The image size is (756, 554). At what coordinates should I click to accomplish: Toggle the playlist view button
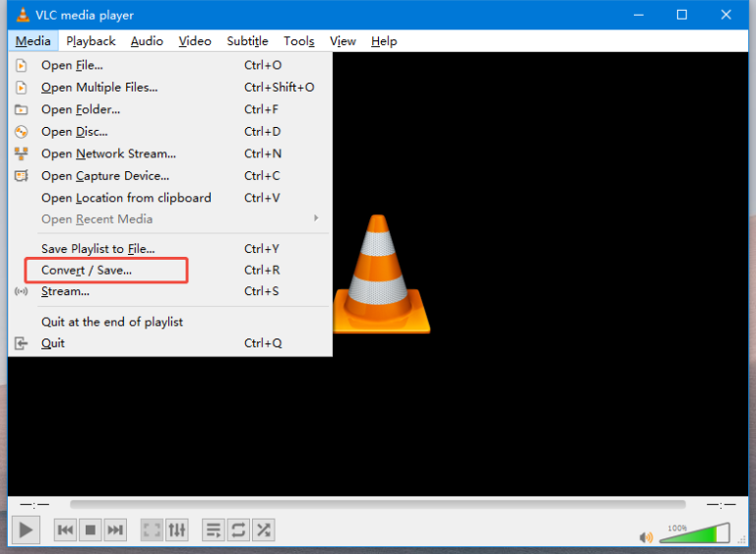214,530
